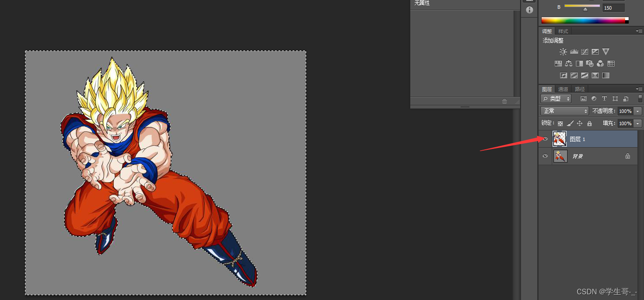
Task: Add a Color Lookup adjustment (grid icon)
Action: point(611,64)
